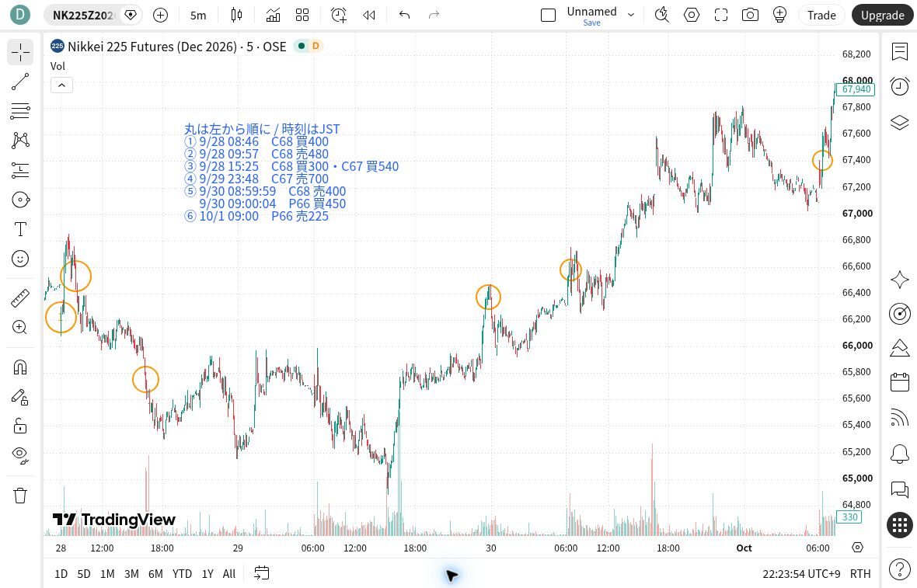Select the 1D time range

(61, 574)
